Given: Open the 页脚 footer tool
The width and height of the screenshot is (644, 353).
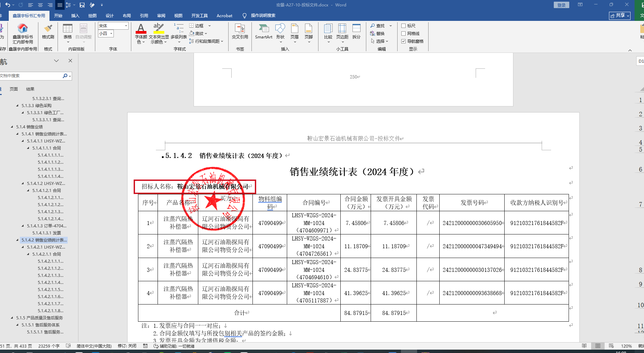Looking at the screenshot, I should [x=309, y=33].
